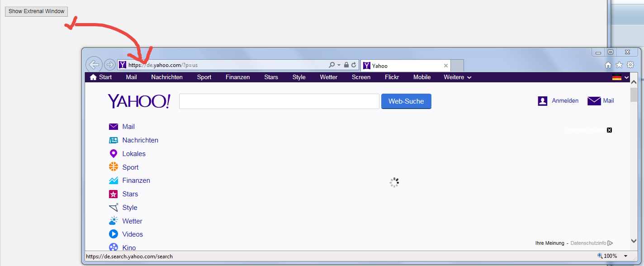The width and height of the screenshot is (644, 266).
Task: Click the sidebar Finanzen chart icon
Action: 114,180
